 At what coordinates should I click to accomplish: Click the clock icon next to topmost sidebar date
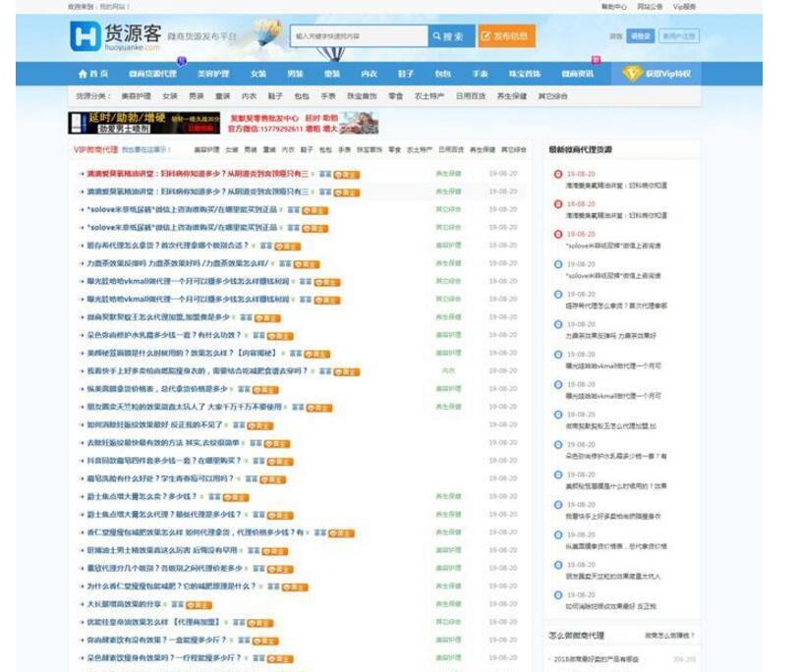coord(557,173)
